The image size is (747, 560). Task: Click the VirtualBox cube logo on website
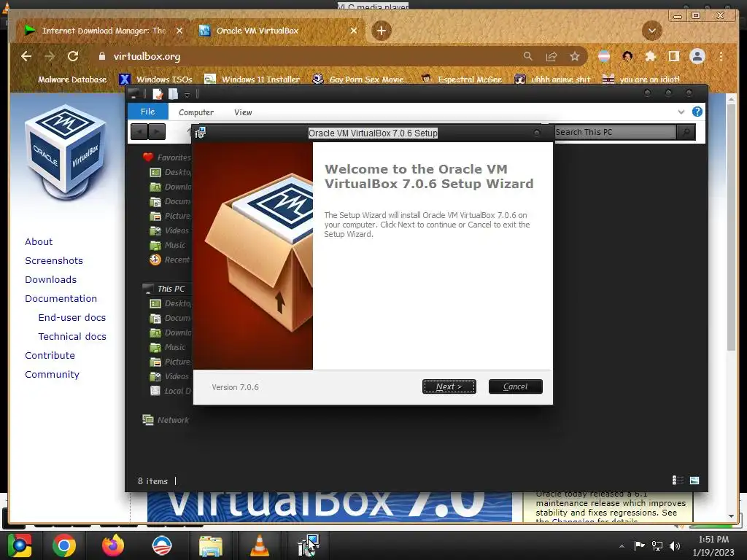(66, 152)
